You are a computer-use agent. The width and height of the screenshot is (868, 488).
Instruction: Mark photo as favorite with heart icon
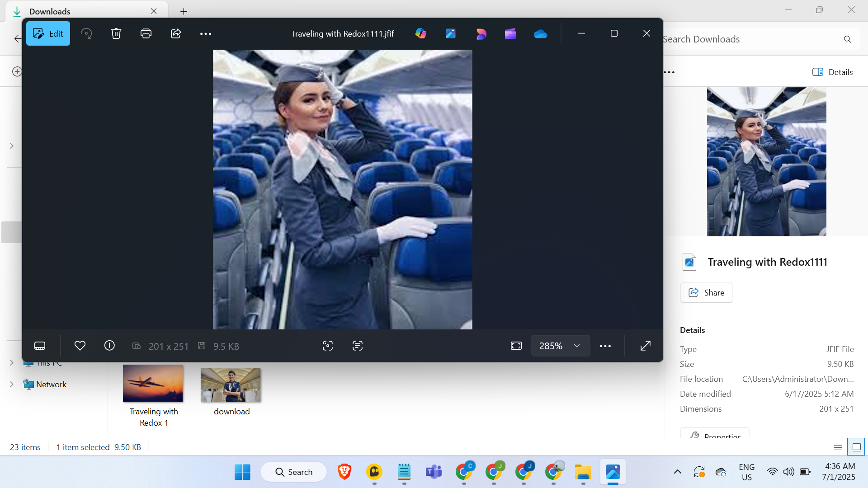pos(80,346)
